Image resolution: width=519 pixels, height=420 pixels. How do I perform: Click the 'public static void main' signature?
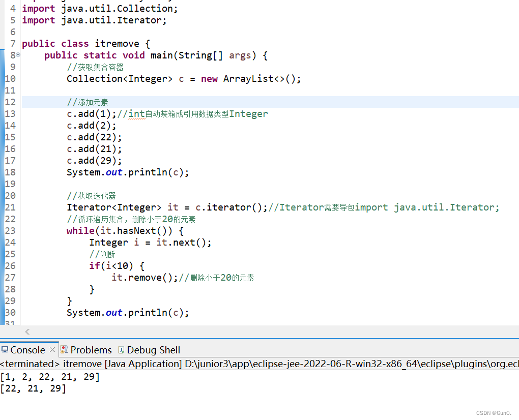[x=156, y=55]
